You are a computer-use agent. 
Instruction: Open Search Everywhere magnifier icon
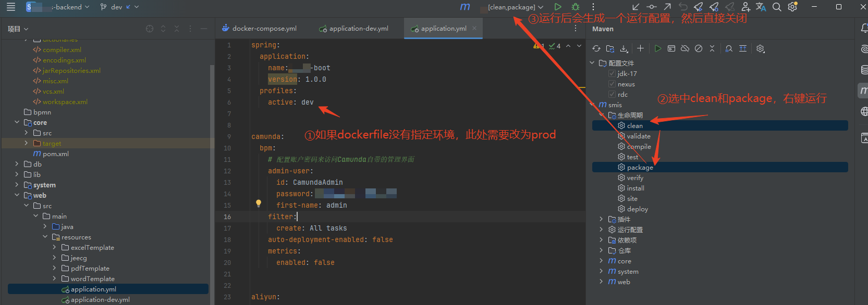pos(777,7)
